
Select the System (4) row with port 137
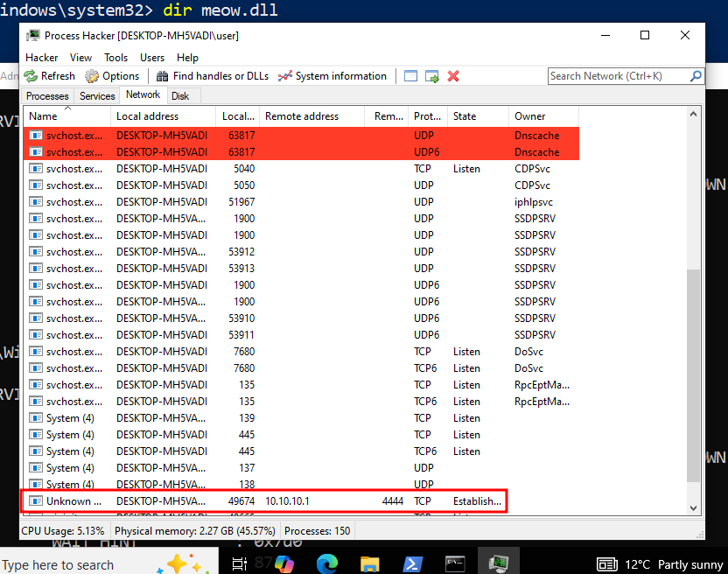(301, 468)
